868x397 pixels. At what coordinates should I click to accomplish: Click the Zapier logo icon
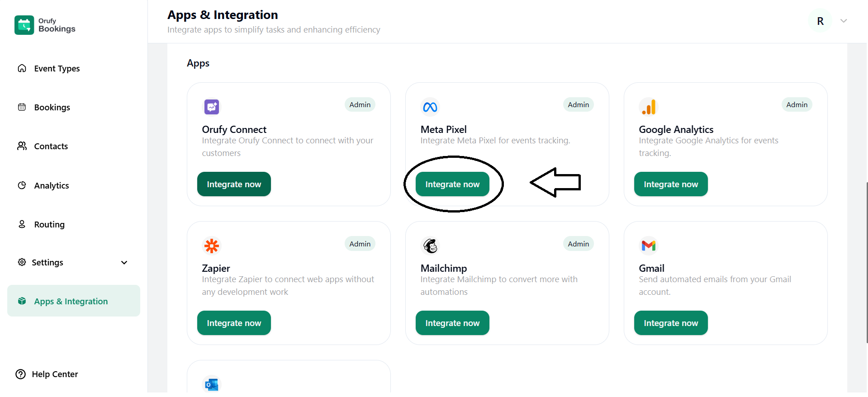click(212, 246)
